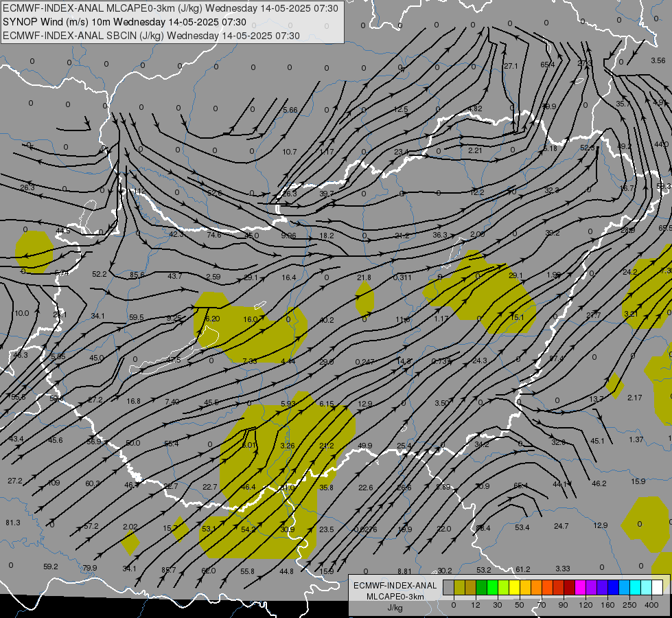Click the legend tick label 400
Image resolution: width=672 pixels, height=618 pixels.
click(651, 605)
